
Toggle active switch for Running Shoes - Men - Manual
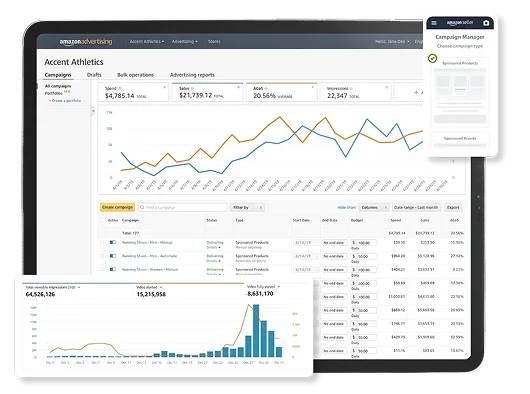(x=113, y=242)
